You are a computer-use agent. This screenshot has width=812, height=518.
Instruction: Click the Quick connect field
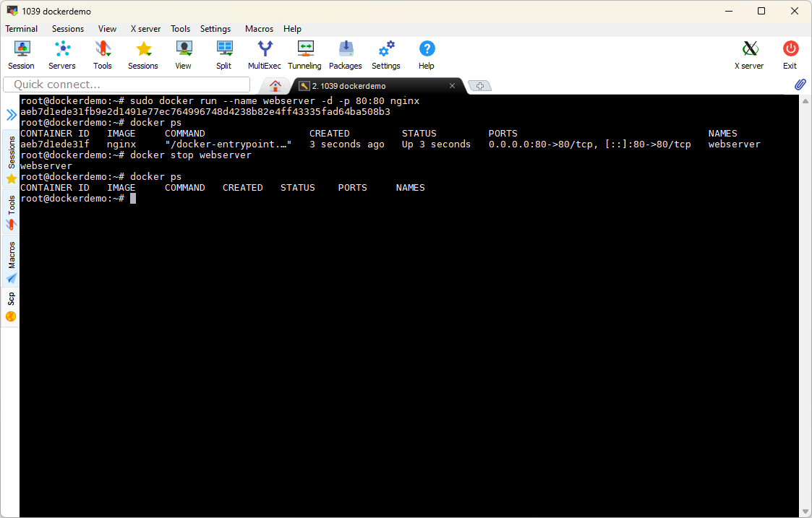(127, 85)
